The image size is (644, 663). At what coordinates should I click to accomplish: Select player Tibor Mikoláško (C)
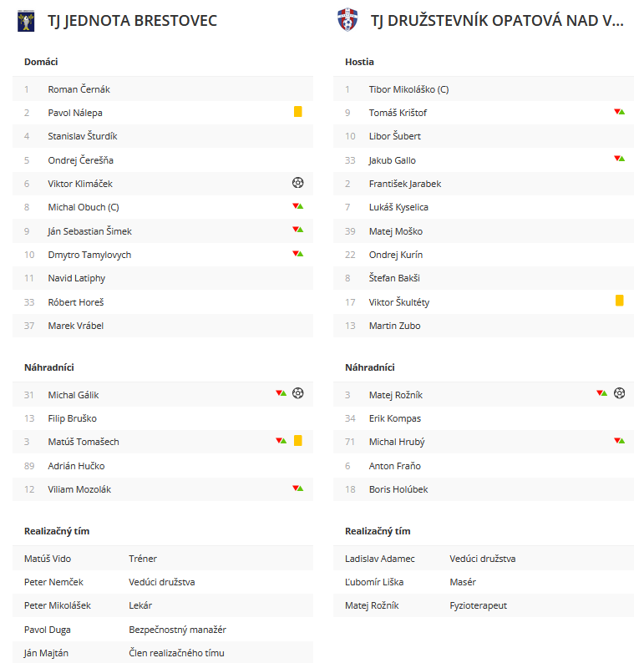click(408, 89)
